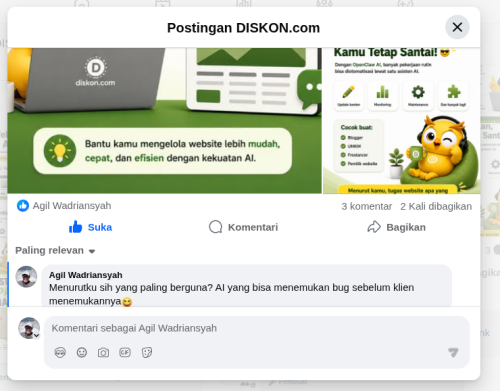This screenshot has height=391, width=500.
Task: Click the thumbs-up icon in Suka
Action: [76, 227]
